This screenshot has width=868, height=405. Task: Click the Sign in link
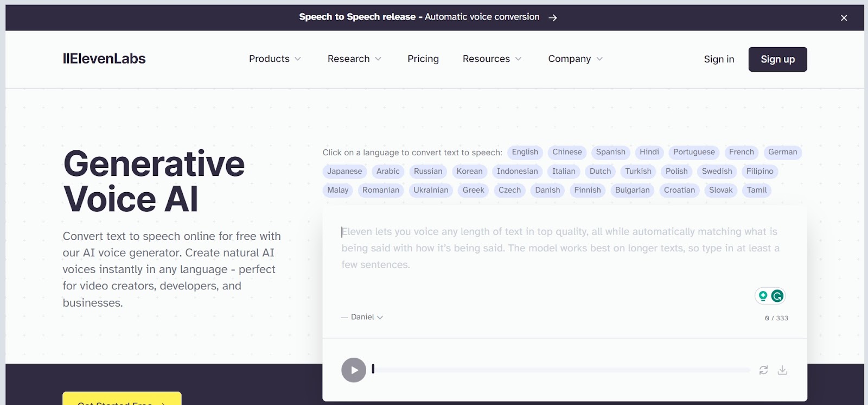click(x=719, y=59)
